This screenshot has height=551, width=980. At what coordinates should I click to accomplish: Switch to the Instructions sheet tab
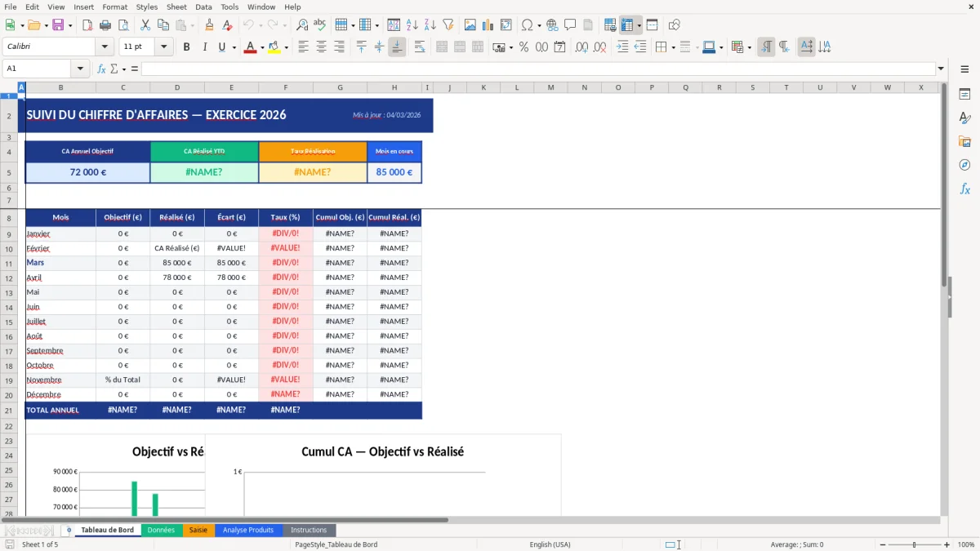tap(309, 531)
